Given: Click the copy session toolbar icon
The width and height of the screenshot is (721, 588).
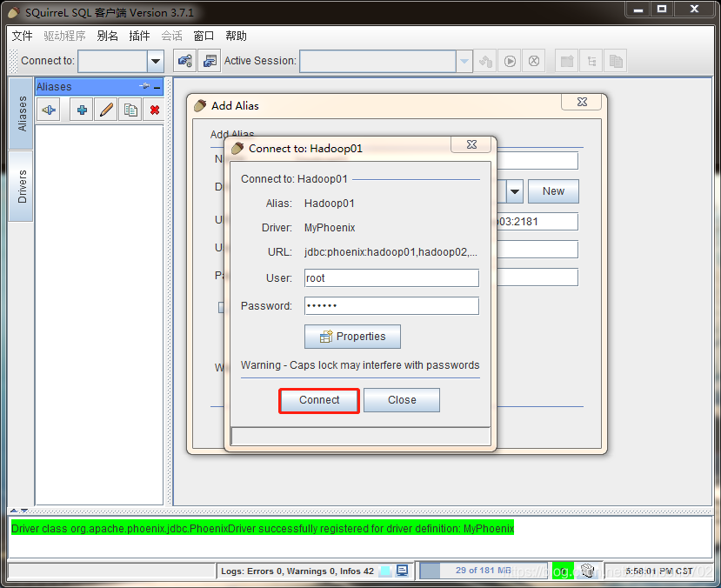Looking at the screenshot, I should coord(616,61).
